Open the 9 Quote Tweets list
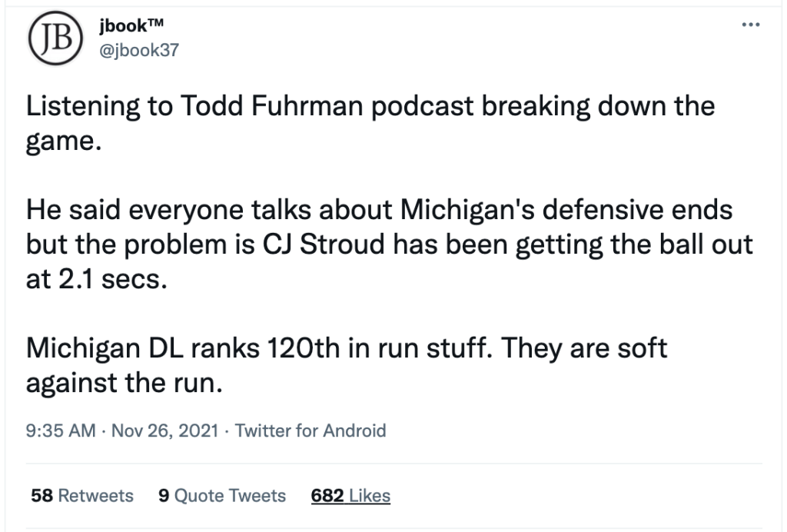This screenshot has width=787, height=532. tap(222, 496)
